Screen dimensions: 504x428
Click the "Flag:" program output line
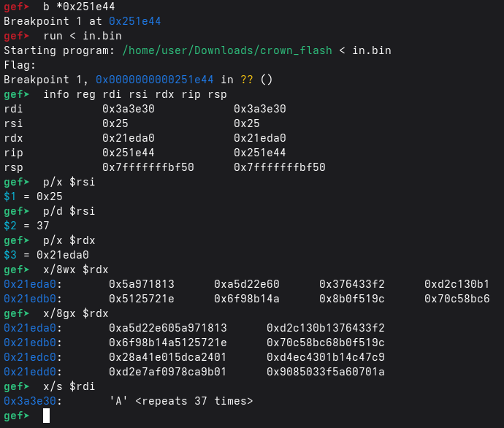(20, 65)
